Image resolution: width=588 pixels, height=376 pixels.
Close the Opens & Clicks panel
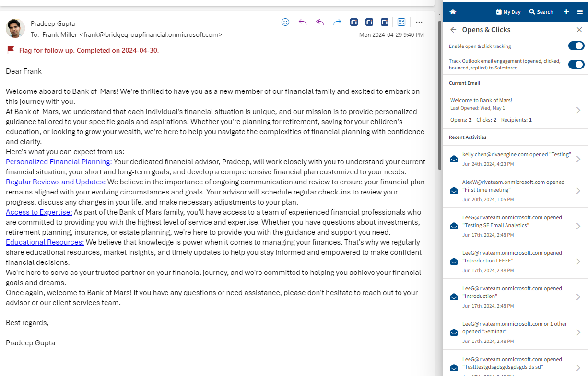tap(579, 30)
